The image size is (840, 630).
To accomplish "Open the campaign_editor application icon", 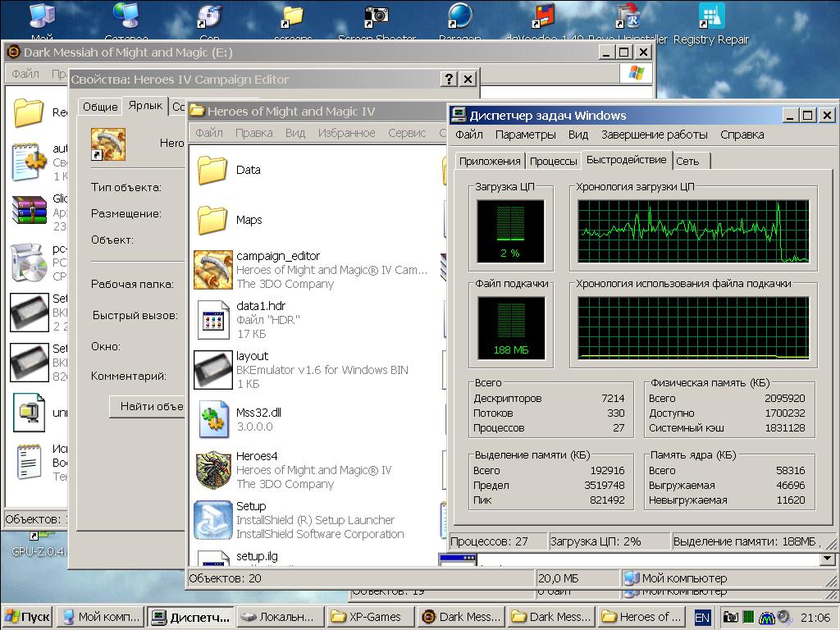I will click(x=213, y=270).
